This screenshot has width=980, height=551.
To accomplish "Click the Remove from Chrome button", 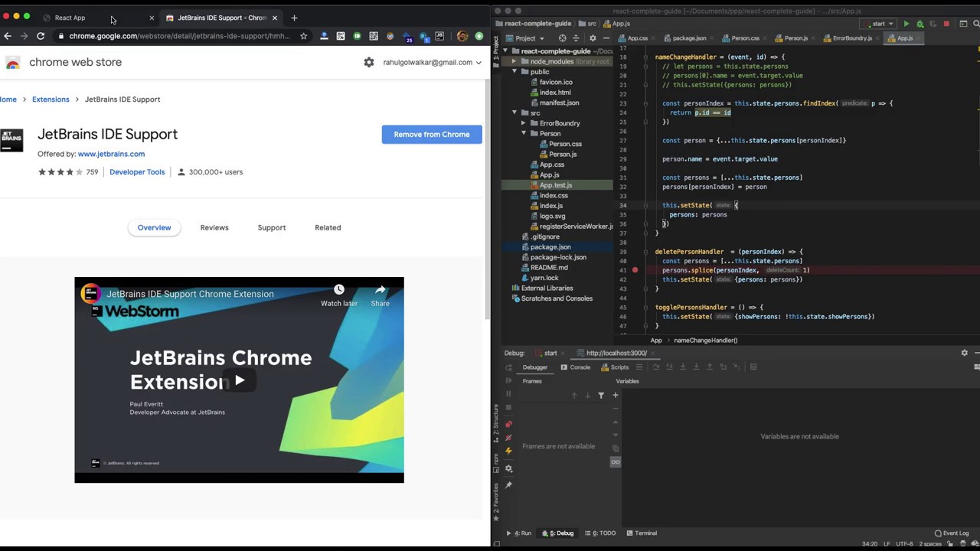I will point(432,135).
